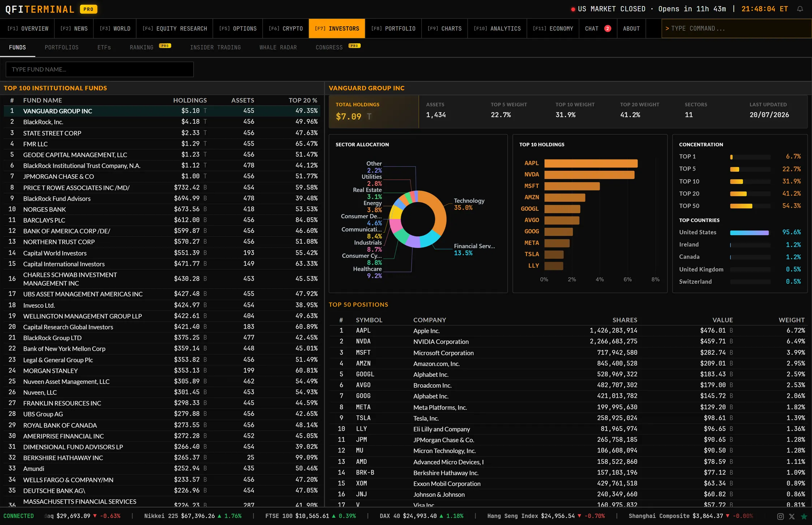Select the F7 Investors tab
This screenshot has width=812, height=525.
337,29
